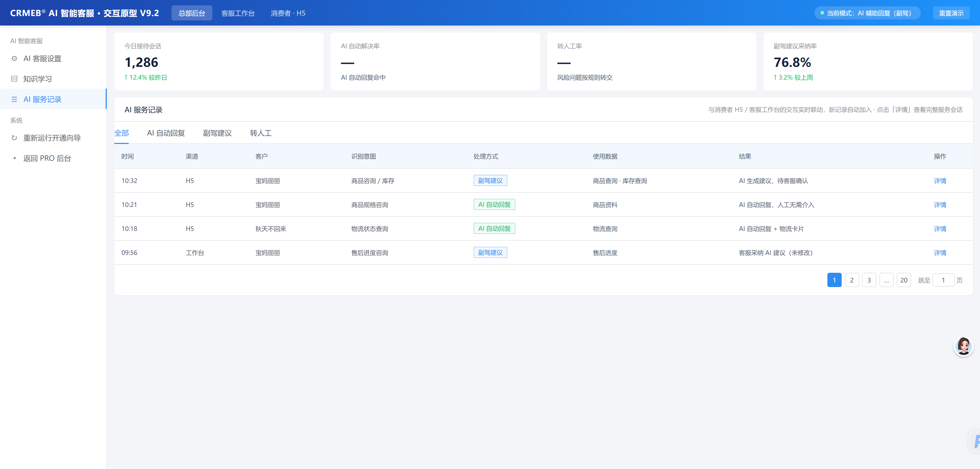Open 知识学习 in sidebar
The height and width of the screenshot is (469, 980).
[53, 79]
